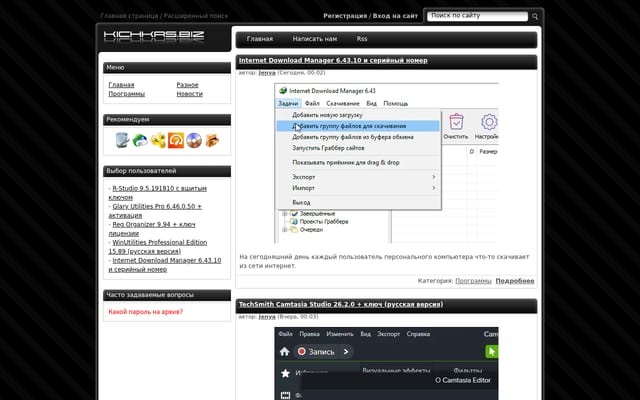Open the Reg Organizer 9.94 link

(152, 229)
